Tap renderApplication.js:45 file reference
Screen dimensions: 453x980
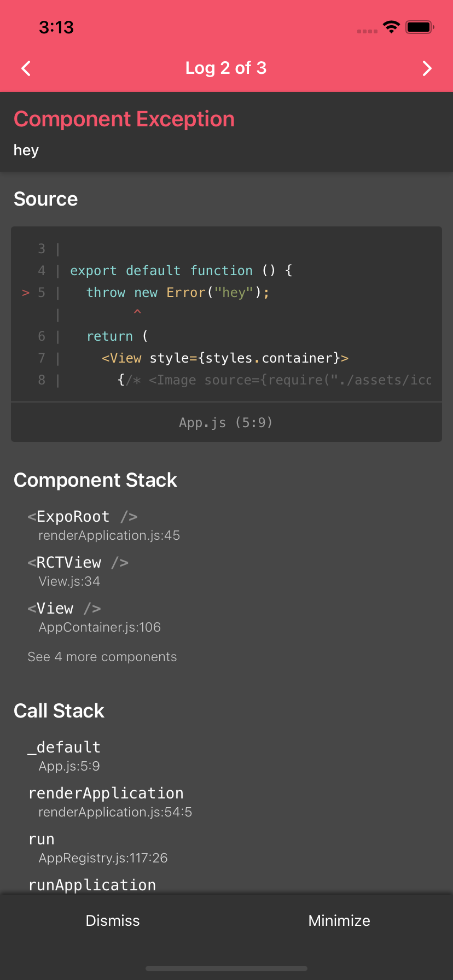coord(109,535)
